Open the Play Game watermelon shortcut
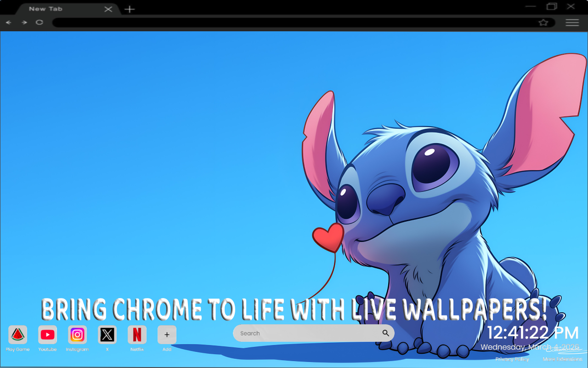This screenshot has width=588, height=368. 17,335
